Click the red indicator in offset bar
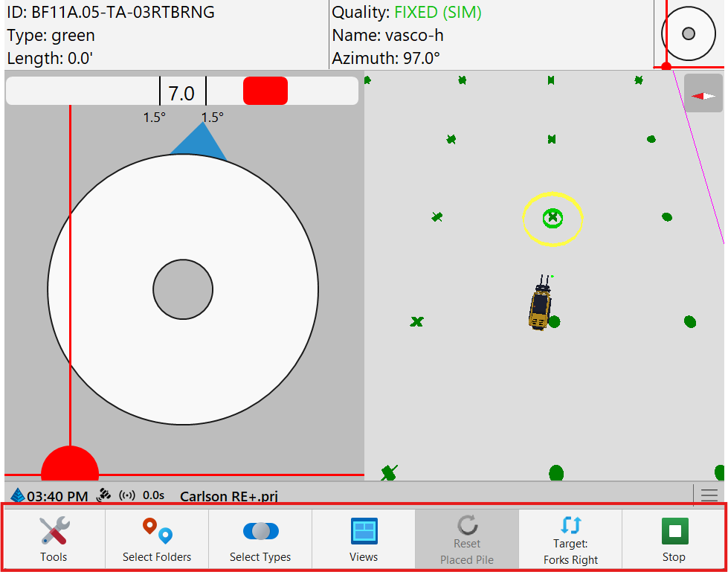The image size is (728, 572). (265, 91)
